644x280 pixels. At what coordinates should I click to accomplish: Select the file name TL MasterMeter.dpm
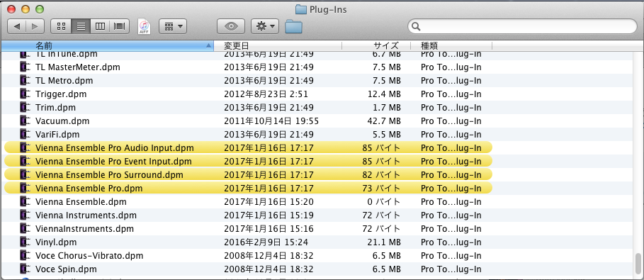pos(78,67)
